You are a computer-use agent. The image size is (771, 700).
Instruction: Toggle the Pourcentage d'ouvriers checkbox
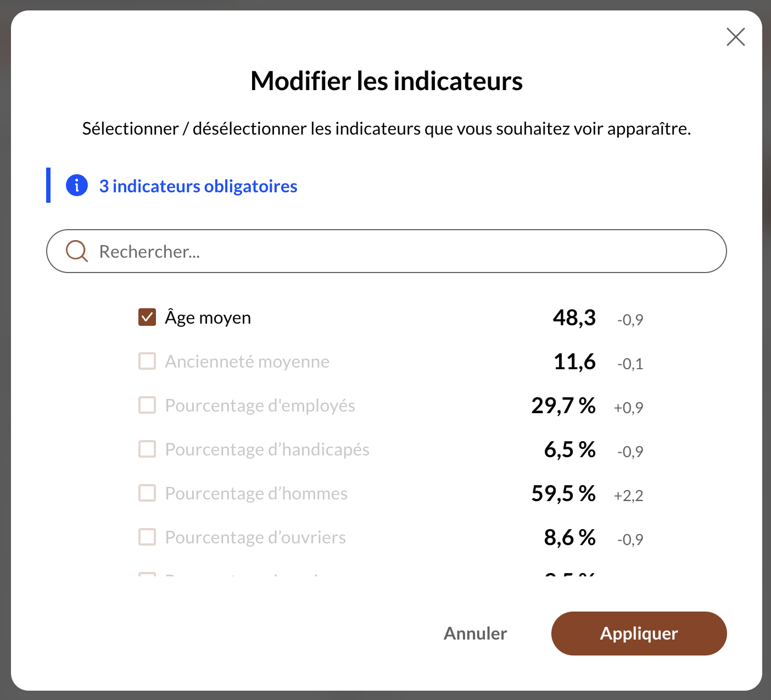(147, 537)
